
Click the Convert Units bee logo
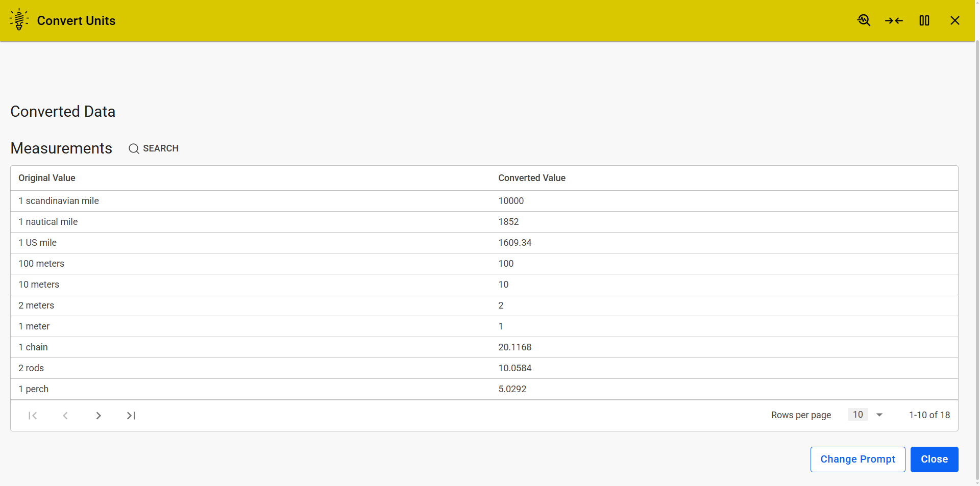19,19
